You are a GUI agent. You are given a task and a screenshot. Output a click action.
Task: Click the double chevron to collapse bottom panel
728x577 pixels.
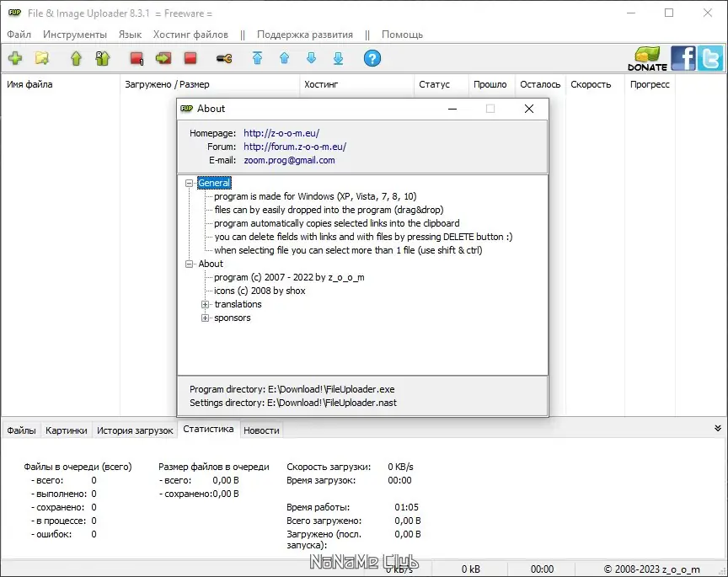coord(718,429)
